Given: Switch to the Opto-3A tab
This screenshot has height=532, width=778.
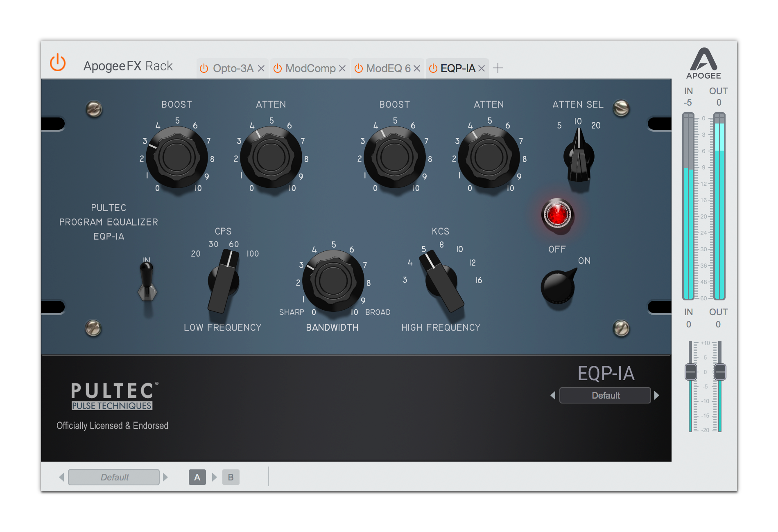Looking at the screenshot, I should tap(233, 68).
